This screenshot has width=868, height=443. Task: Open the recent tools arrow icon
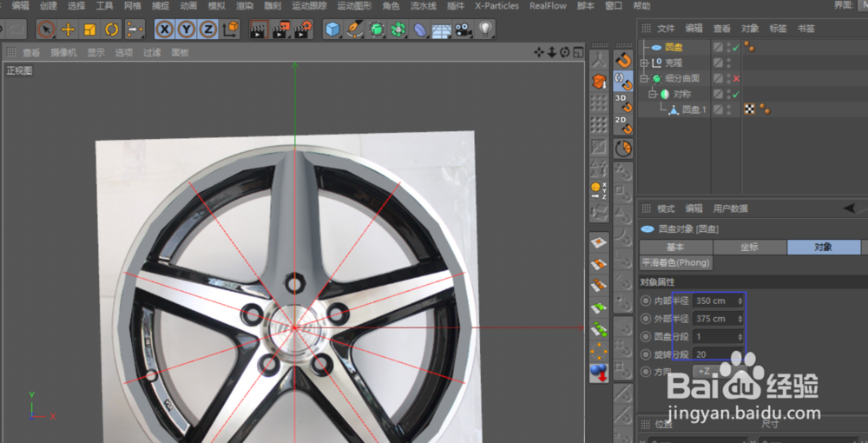[x=134, y=30]
